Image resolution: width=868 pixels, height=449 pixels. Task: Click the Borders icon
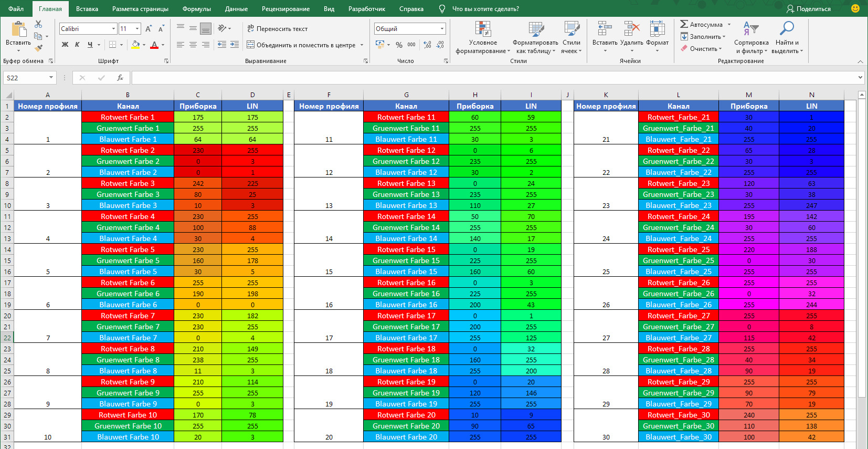point(112,45)
